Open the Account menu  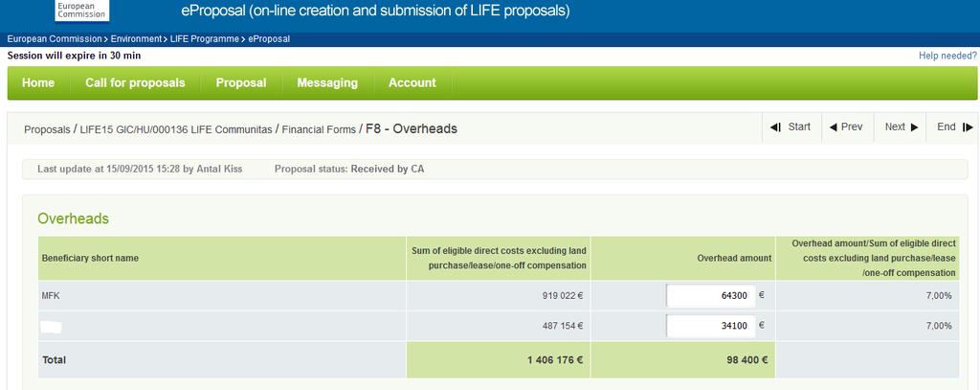tap(412, 82)
